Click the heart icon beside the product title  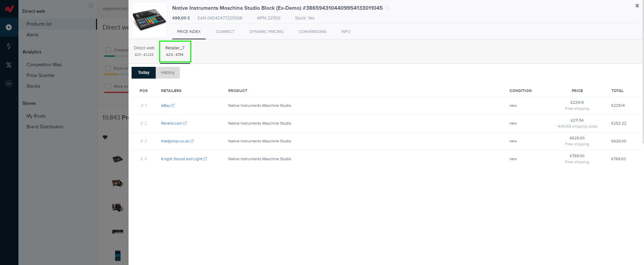387,8
